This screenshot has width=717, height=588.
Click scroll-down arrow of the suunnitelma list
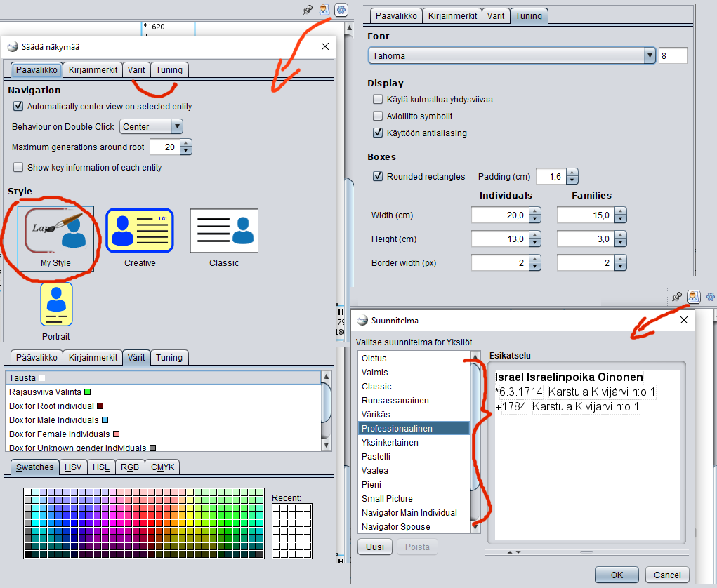pyautogui.click(x=475, y=527)
